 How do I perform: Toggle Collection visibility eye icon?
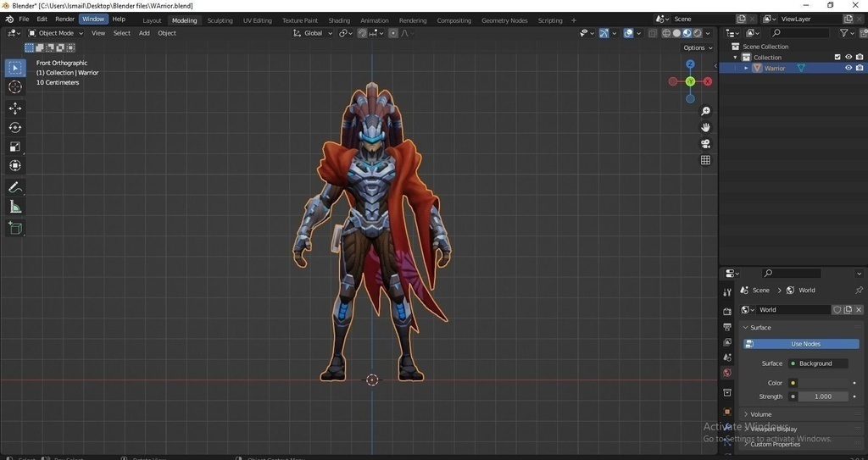(x=849, y=57)
